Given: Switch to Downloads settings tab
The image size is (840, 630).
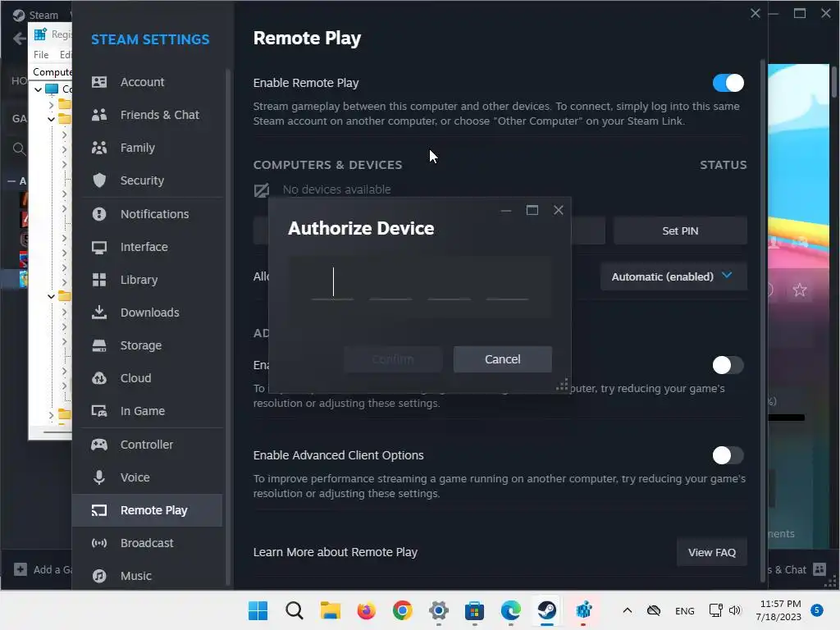Looking at the screenshot, I should click(148, 313).
